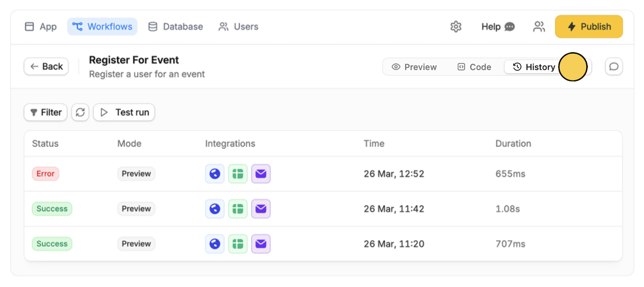Click the collaborators people icon
Viewport: 644px width, 287px height.
(539, 26)
